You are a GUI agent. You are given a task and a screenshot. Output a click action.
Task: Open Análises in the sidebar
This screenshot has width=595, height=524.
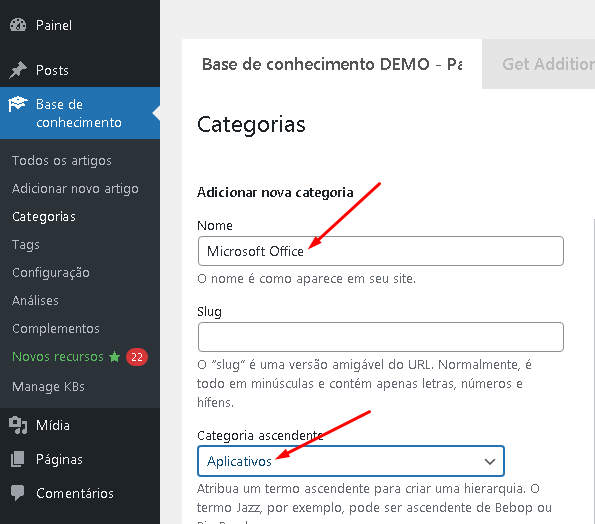click(x=35, y=301)
